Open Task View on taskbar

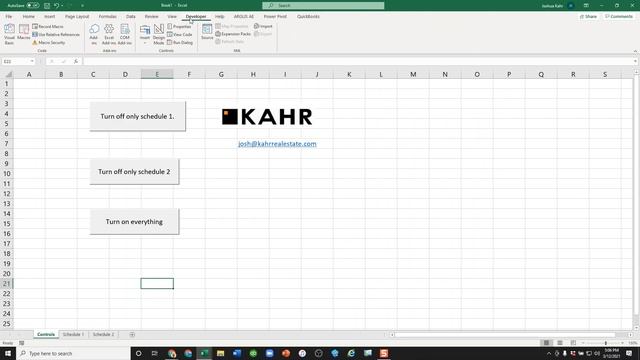[155, 353]
